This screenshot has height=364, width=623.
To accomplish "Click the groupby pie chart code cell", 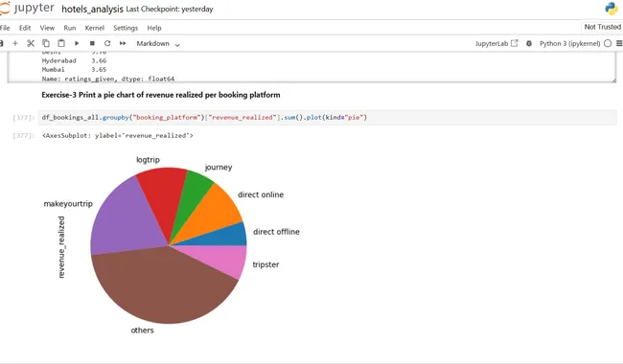I will [328, 118].
